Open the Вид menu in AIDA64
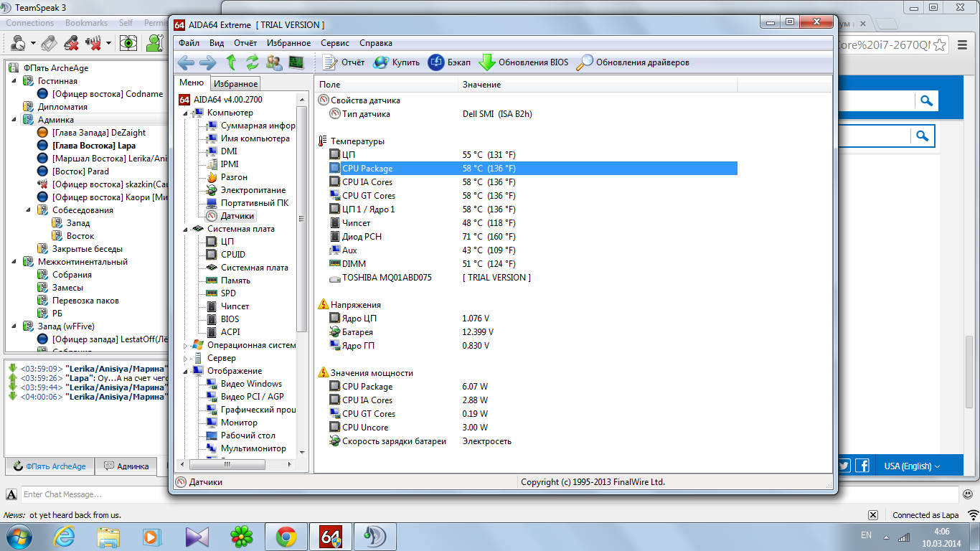The image size is (980, 551). coord(217,43)
